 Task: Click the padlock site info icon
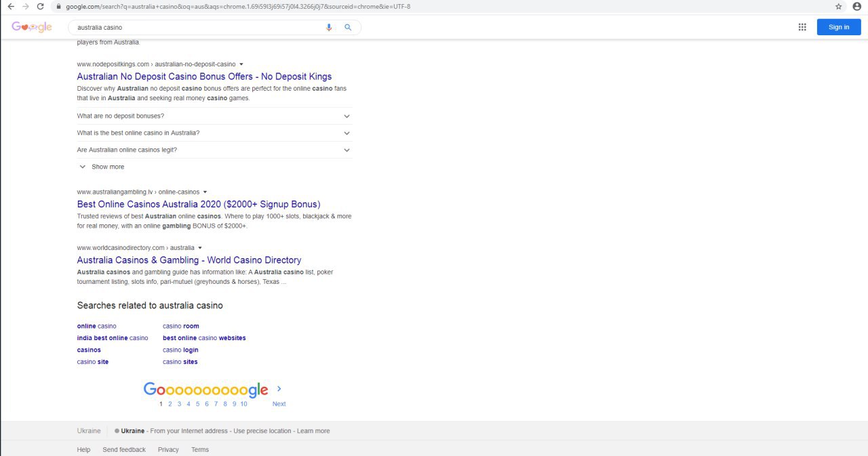point(58,7)
